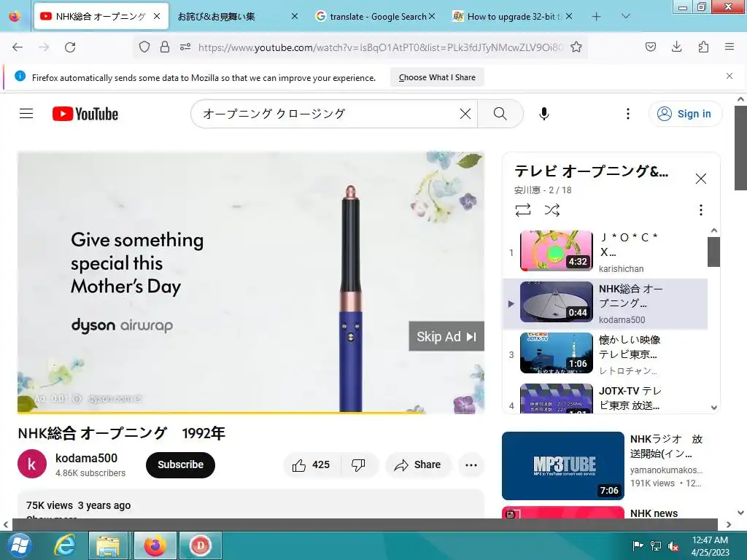Go to YouTube home via logo

(x=85, y=114)
